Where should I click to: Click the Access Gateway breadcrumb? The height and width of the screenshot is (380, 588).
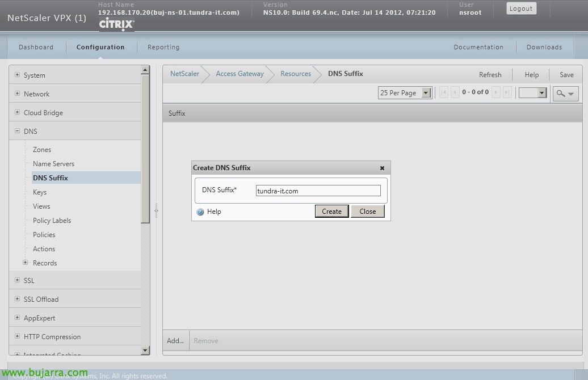(x=240, y=74)
